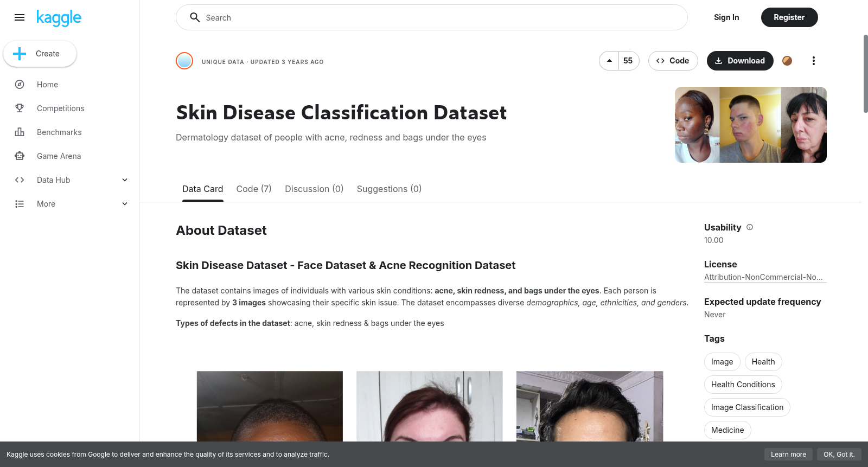Viewport: 868px width, 467px height.
Task: Click the plus icon in Create
Action: click(x=20, y=54)
